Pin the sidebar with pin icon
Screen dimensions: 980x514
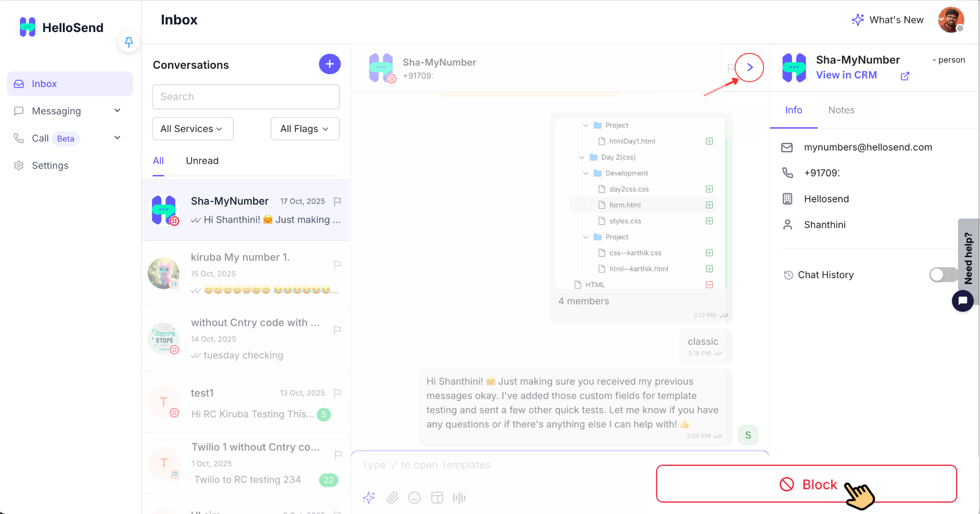pos(129,42)
